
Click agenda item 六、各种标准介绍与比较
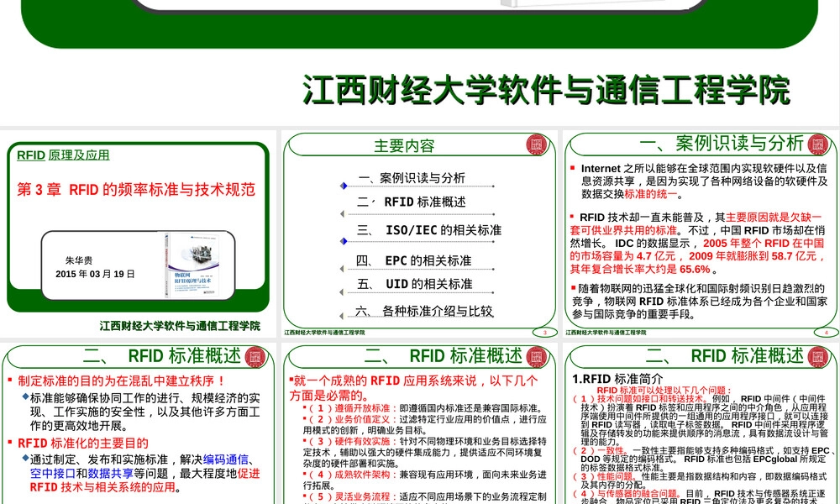(423, 311)
